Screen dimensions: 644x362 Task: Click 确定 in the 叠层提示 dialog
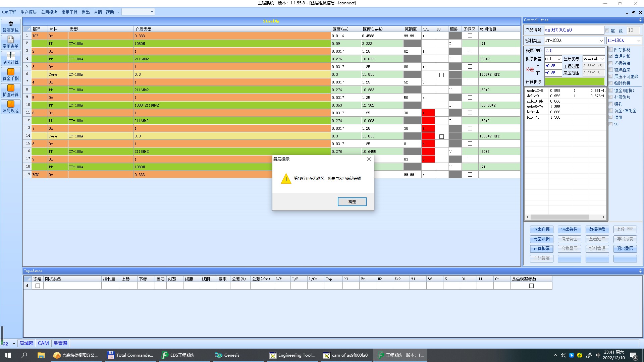coord(352,202)
